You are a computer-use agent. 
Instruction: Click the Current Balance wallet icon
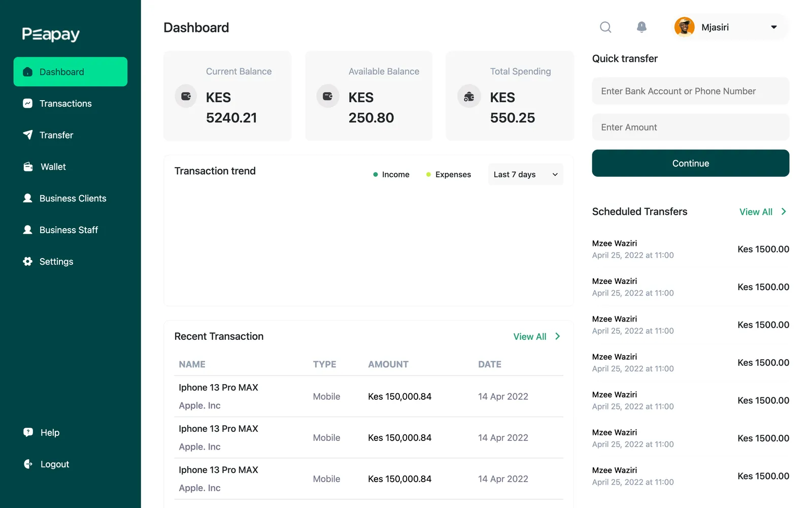(186, 96)
